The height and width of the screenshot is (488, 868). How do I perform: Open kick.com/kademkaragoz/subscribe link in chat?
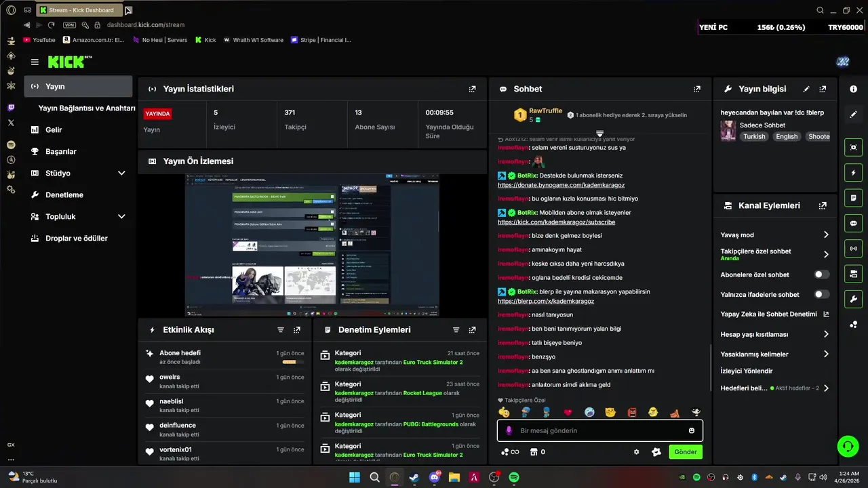556,222
